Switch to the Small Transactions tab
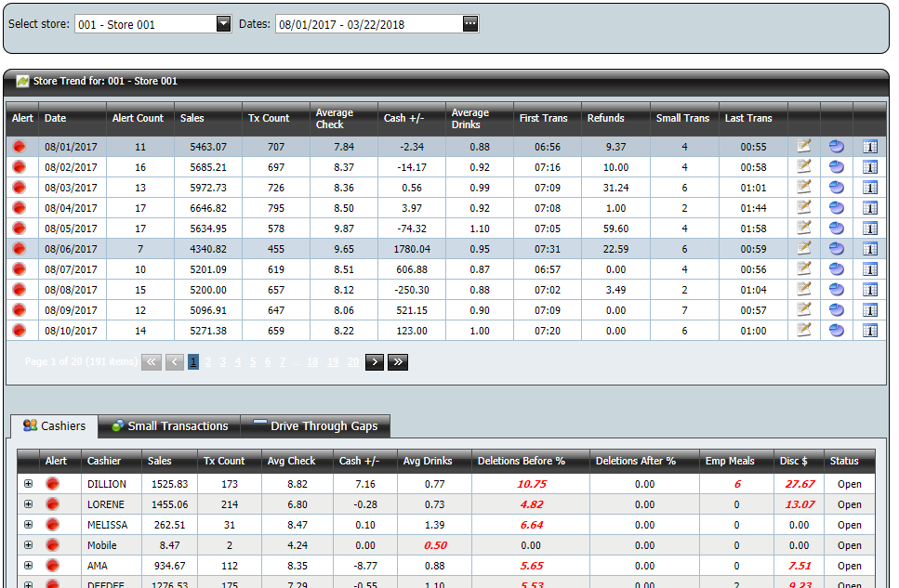 tap(169, 426)
